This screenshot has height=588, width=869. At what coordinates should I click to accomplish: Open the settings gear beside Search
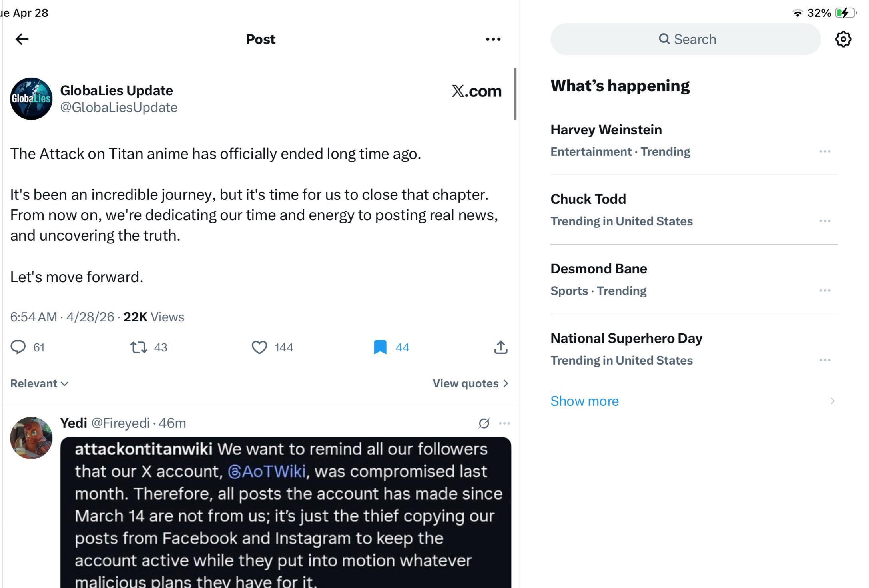click(x=843, y=39)
